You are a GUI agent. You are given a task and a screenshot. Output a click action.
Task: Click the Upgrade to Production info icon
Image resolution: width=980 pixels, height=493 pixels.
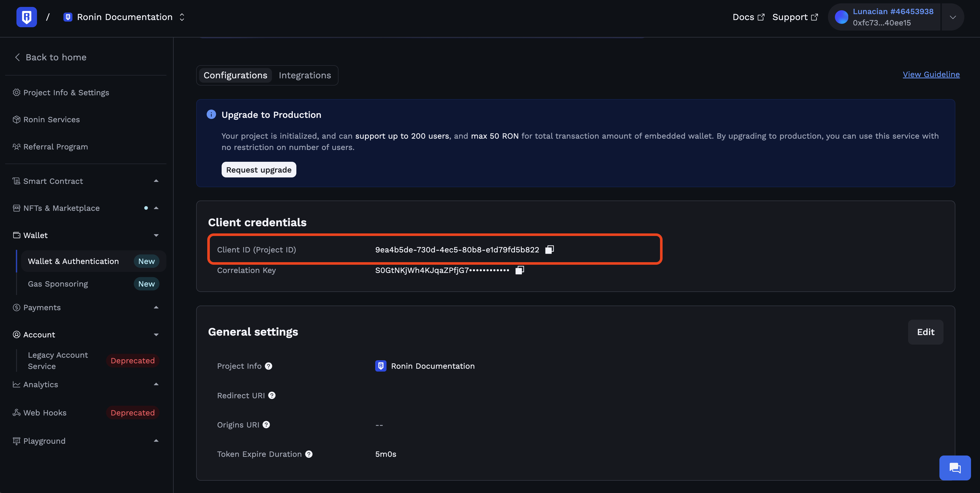[x=211, y=115]
